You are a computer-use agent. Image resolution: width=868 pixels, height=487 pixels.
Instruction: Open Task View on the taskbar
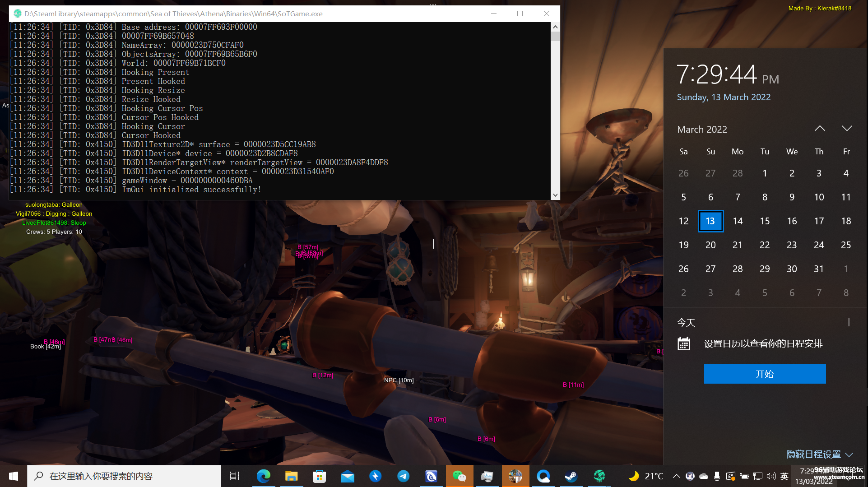tap(235, 476)
